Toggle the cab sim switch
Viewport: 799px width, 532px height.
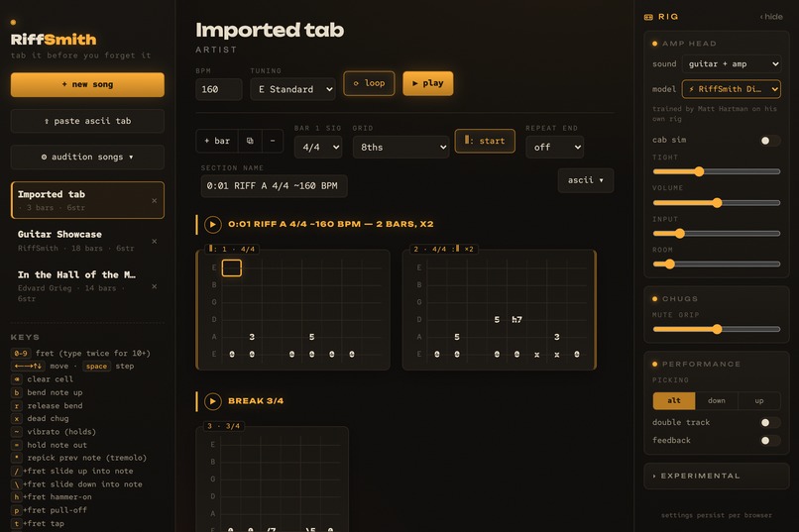click(769, 141)
